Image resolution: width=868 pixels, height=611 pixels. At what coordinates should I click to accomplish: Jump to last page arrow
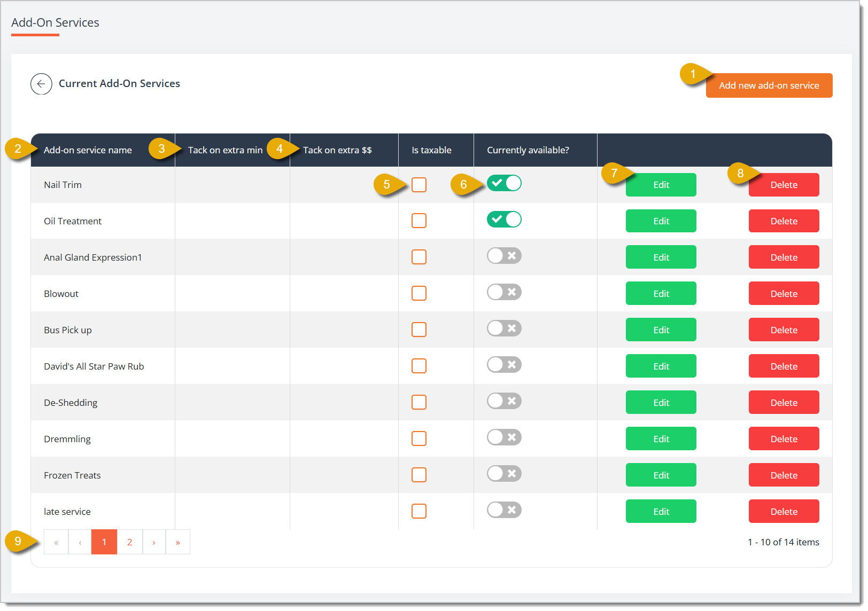tap(178, 542)
